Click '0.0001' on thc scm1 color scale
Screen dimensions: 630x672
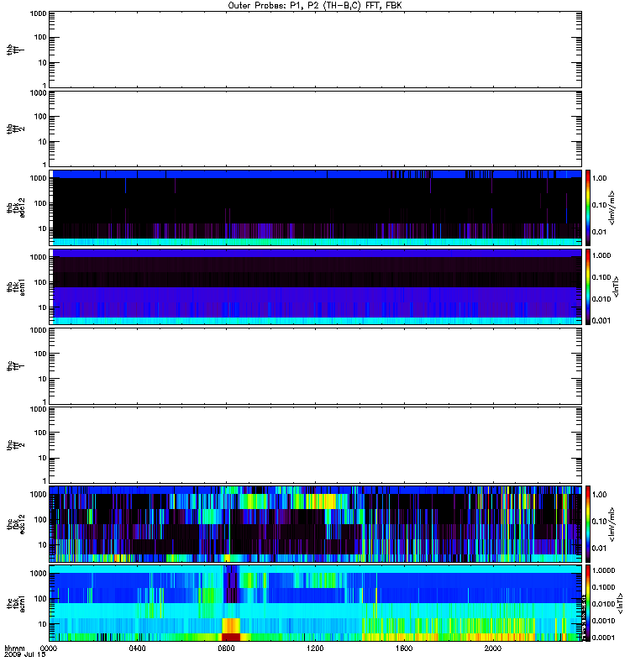coord(603,638)
